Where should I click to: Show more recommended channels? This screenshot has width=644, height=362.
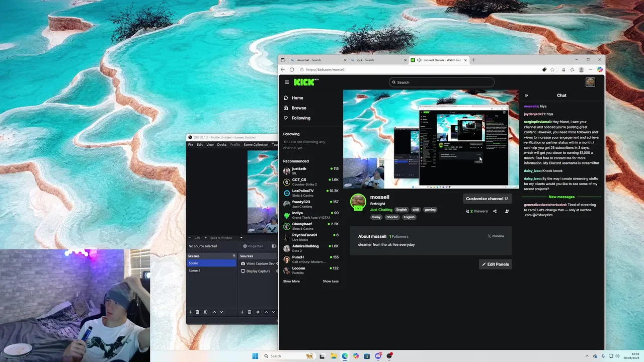pyautogui.click(x=291, y=281)
